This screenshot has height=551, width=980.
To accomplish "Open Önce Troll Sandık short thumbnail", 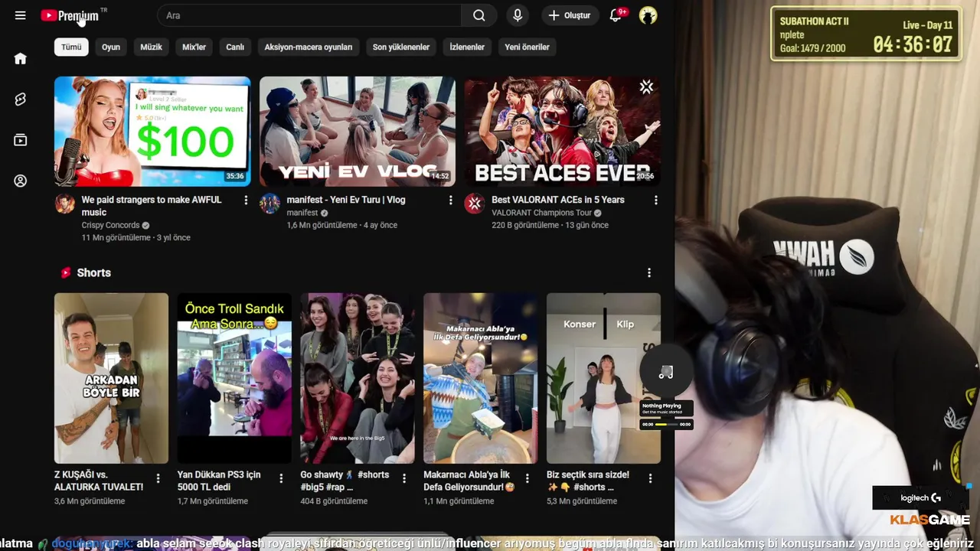I will (234, 378).
